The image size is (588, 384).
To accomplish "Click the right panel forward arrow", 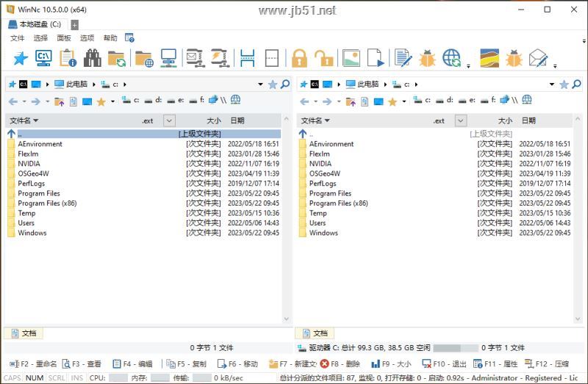I will click(x=327, y=101).
